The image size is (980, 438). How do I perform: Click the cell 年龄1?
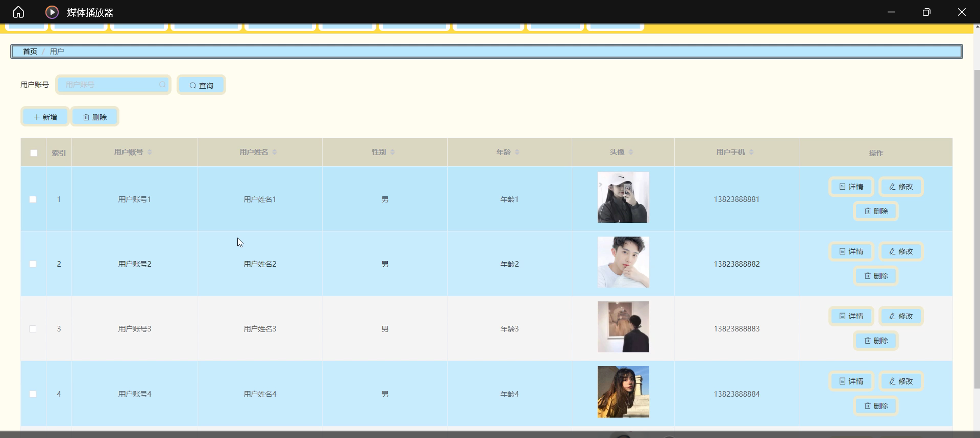click(x=509, y=199)
